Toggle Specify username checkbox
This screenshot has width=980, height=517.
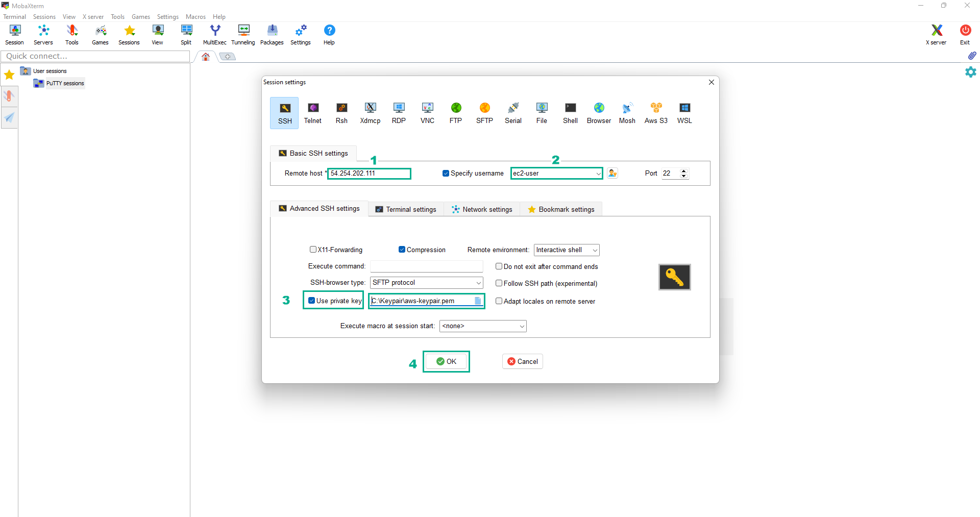click(x=446, y=174)
